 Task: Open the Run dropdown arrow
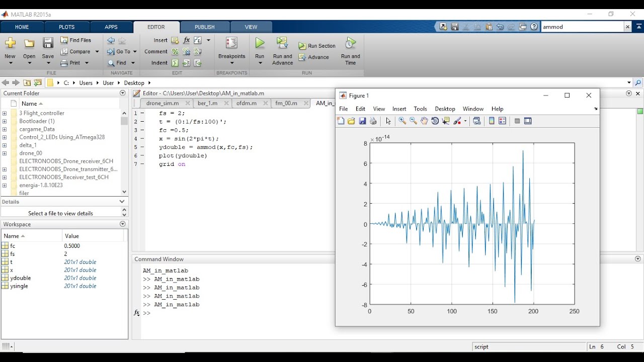260,63
